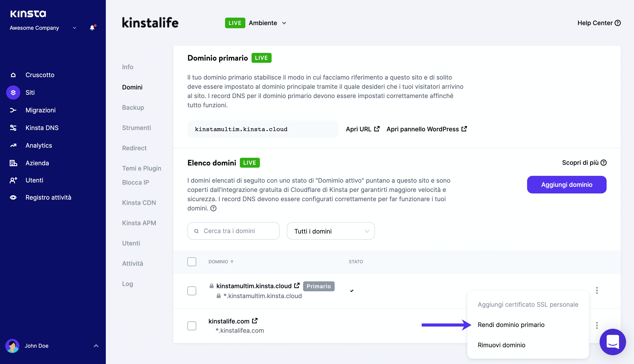Image resolution: width=634 pixels, height=364 pixels.
Task: Open the Tutti i domini filter dropdown
Action: coord(331,231)
